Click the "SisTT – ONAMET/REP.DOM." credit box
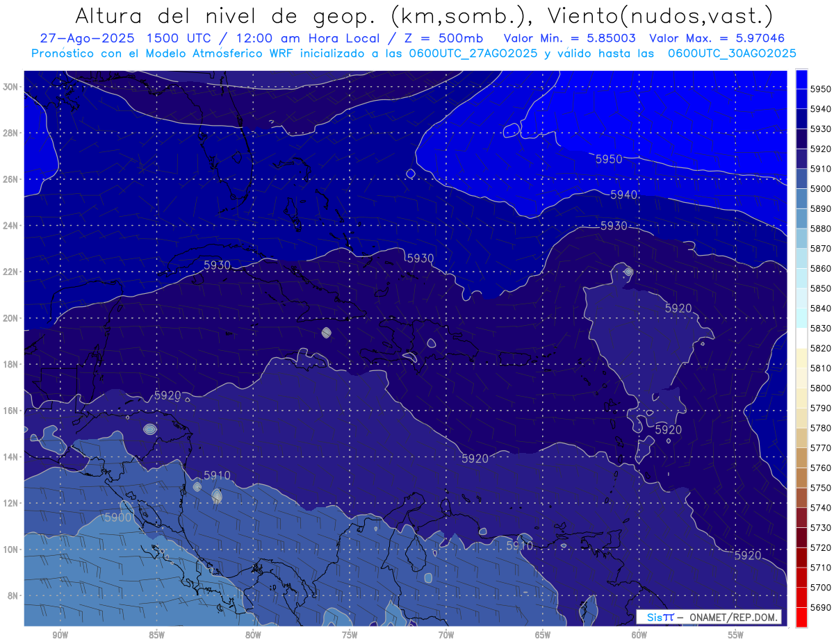The width and height of the screenshot is (834, 644). (x=709, y=617)
